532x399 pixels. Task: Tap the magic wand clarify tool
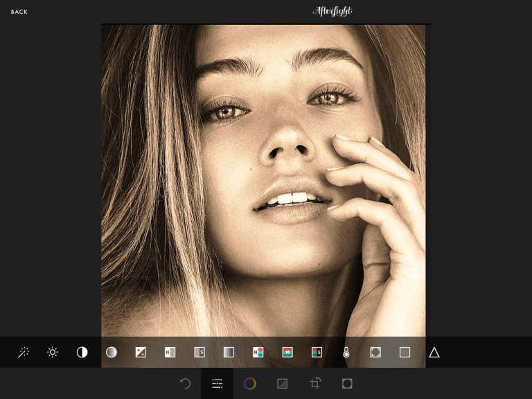click(x=24, y=353)
